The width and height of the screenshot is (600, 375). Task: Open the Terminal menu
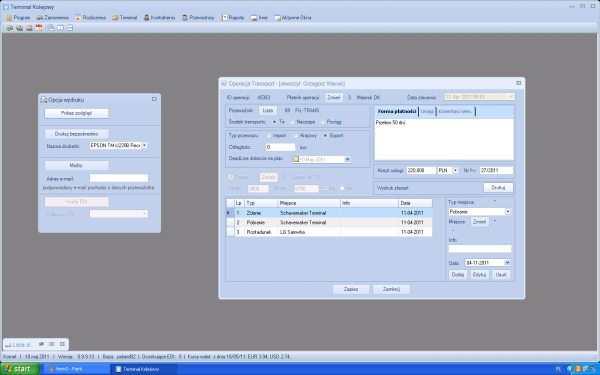124,18
